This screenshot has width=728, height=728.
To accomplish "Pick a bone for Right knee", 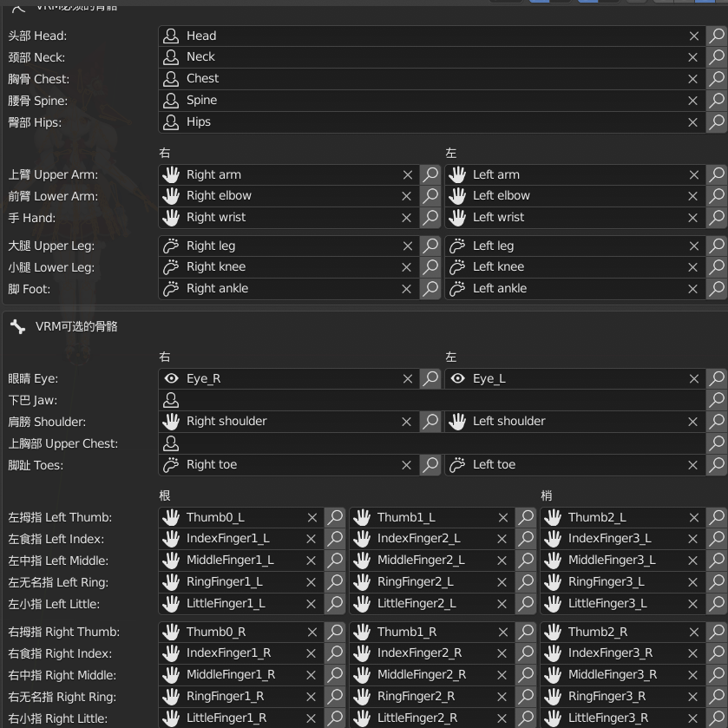I will 430,267.
